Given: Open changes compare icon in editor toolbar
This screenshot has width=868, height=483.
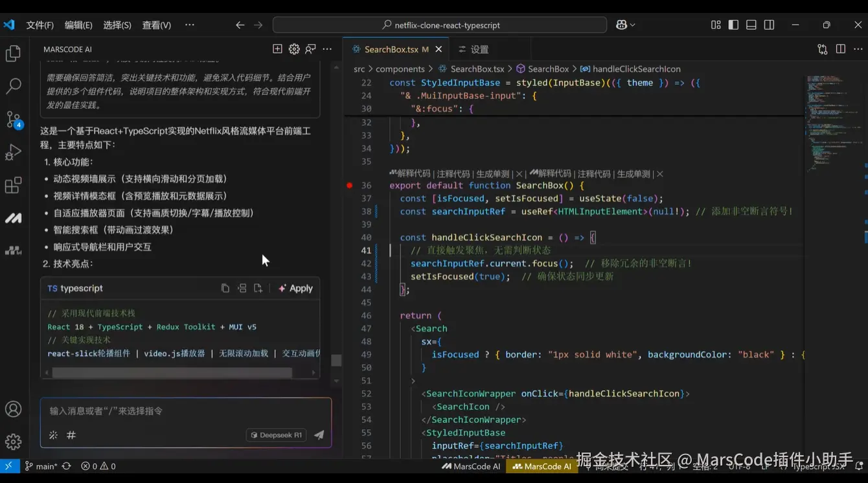Looking at the screenshot, I should (x=823, y=49).
